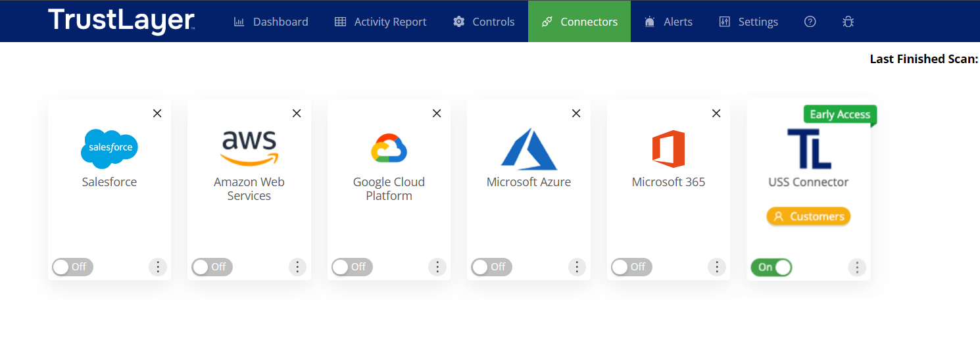Select the Connectors tab
This screenshot has width=980, height=346.
(x=579, y=22)
